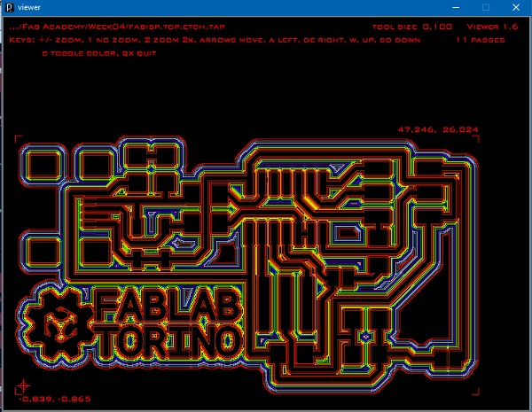532x412 pixels.
Task: Click the TORINO text in the toolpath
Action: (169, 340)
